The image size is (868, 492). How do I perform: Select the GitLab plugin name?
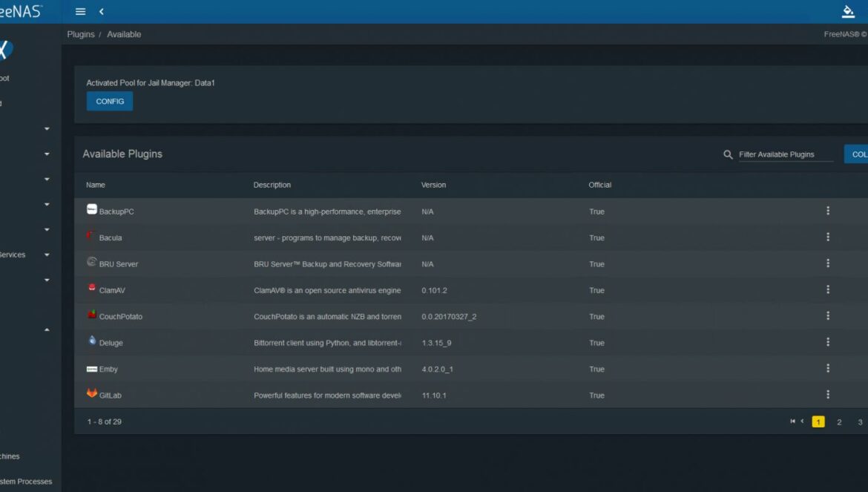pyautogui.click(x=110, y=395)
